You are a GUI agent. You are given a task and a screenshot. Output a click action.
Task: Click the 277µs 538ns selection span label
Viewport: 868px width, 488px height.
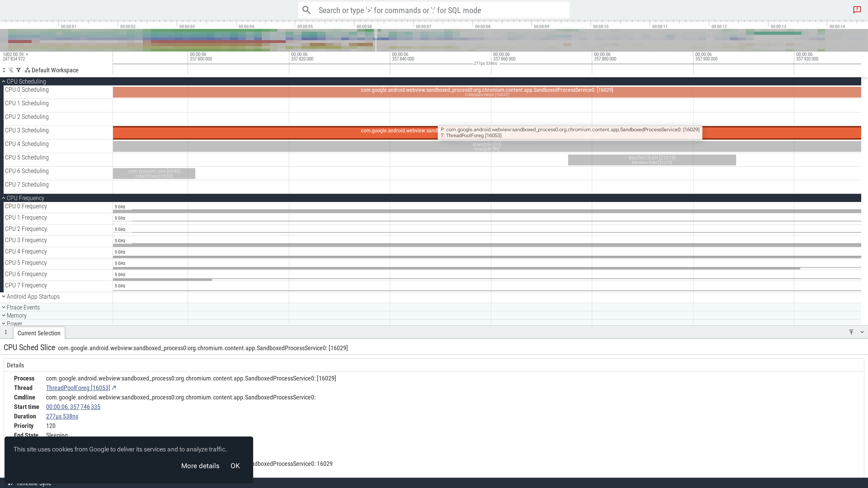(x=485, y=63)
